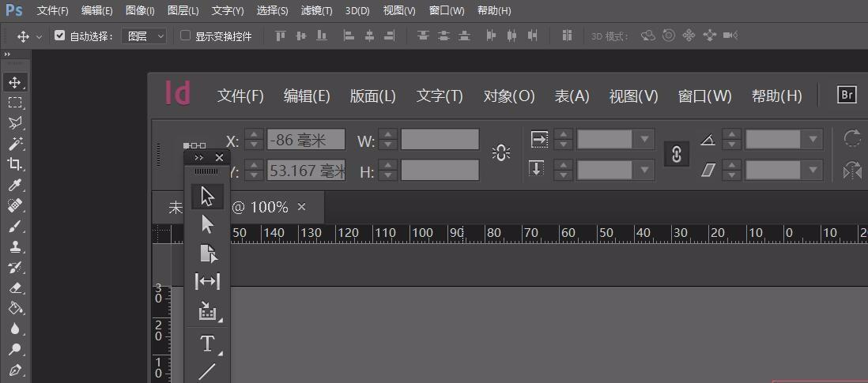Select the InDesign Type tool
The height and width of the screenshot is (383, 868).
208,344
